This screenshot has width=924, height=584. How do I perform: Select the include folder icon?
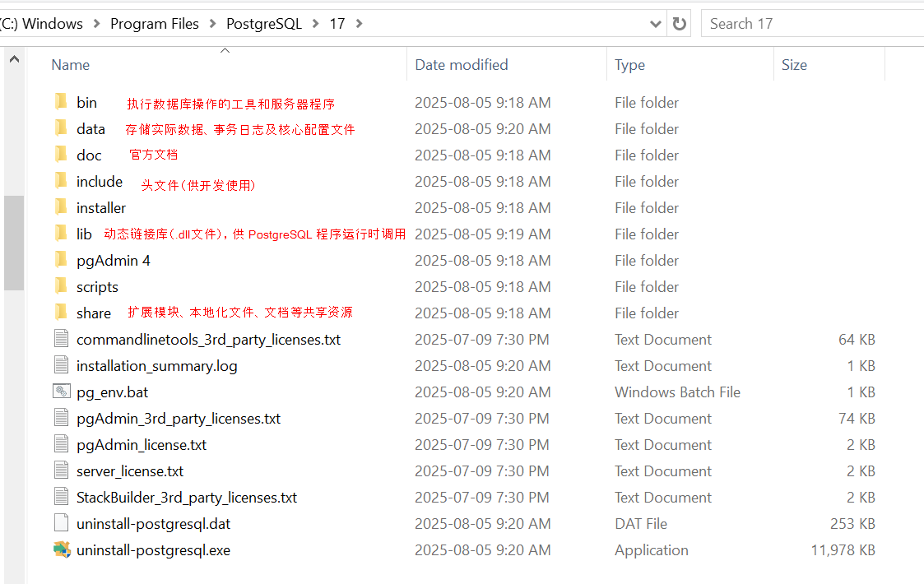[x=61, y=182]
